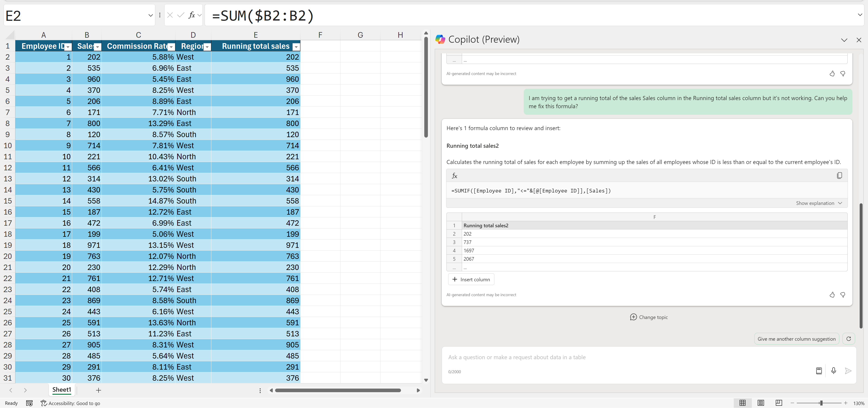Copy the SUMIF formula with copy icon
Image resolution: width=868 pixels, height=408 pixels.
tap(839, 175)
